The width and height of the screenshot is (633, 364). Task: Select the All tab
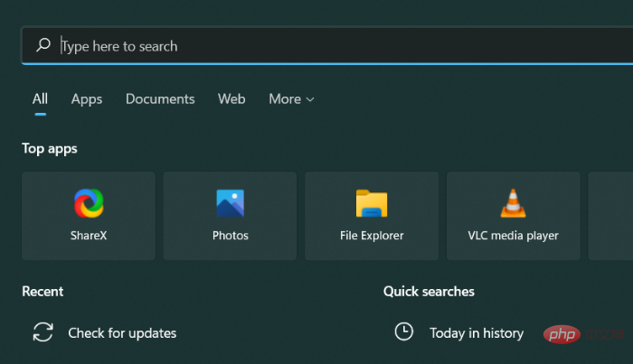[x=40, y=98]
